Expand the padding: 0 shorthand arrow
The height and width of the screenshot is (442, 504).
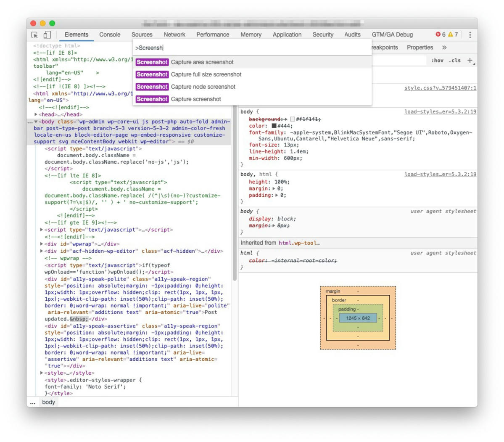click(x=277, y=195)
